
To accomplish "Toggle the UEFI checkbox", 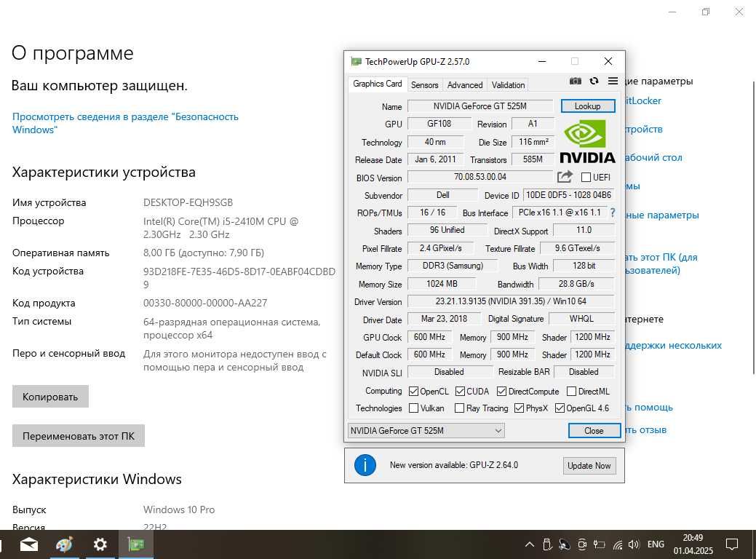I will point(586,178).
